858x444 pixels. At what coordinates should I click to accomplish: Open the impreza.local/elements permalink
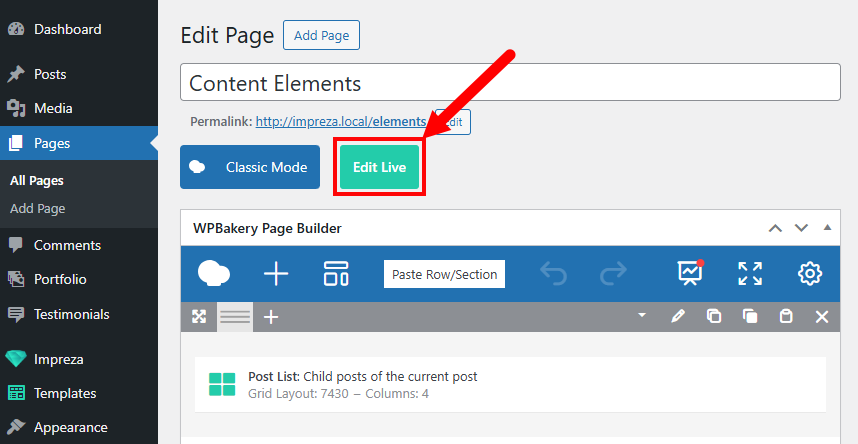341,122
